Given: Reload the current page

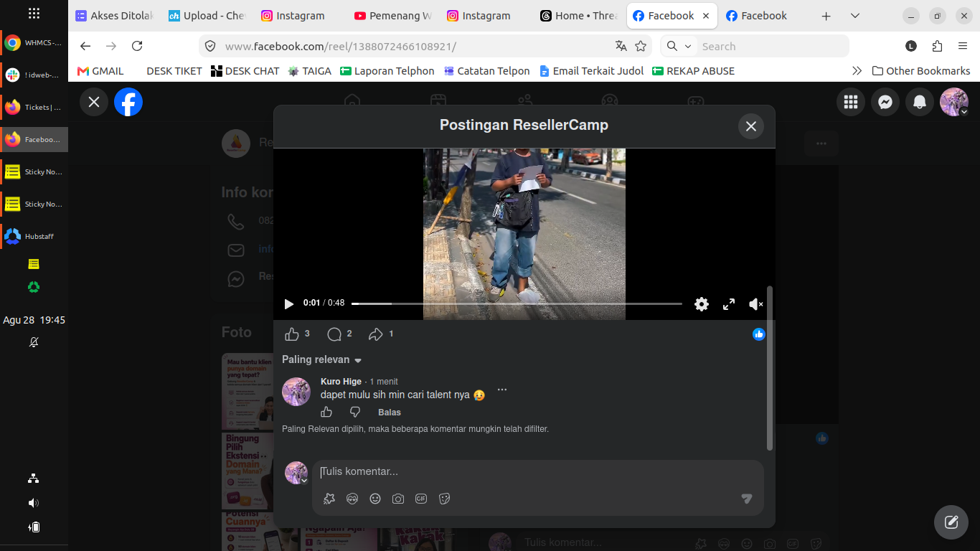Looking at the screenshot, I should pyautogui.click(x=137, y=46).
